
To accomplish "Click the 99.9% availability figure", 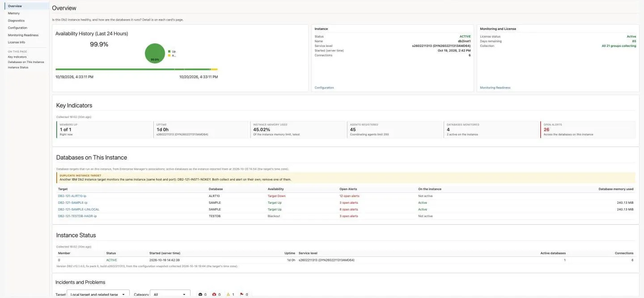I will coord(99,44).
